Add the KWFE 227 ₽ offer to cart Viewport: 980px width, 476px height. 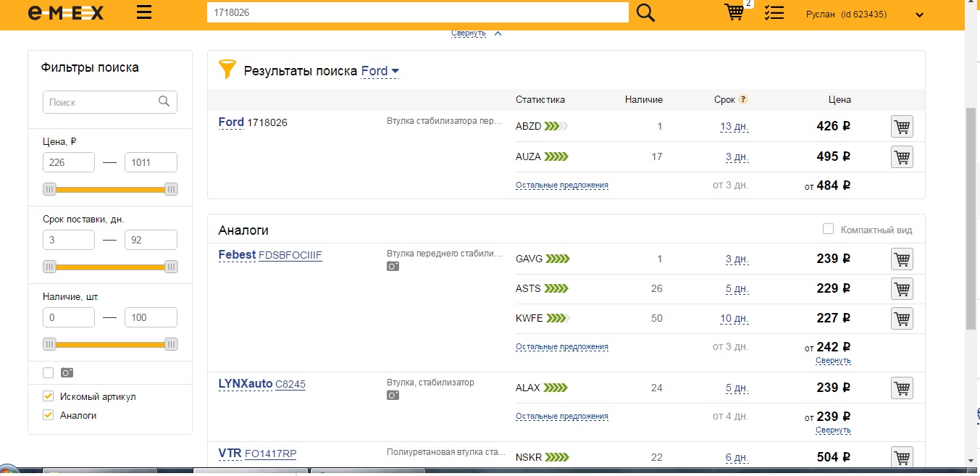coord(902,319)
